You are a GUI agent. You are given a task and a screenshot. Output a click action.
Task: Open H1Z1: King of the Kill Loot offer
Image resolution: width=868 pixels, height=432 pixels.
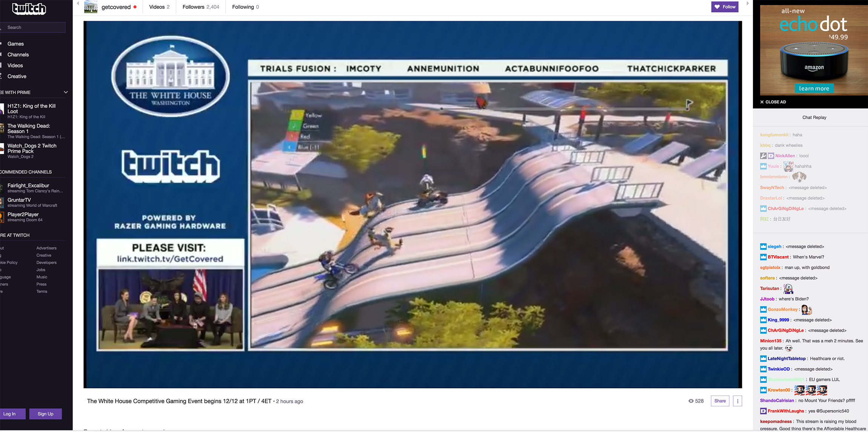point(32,111)
